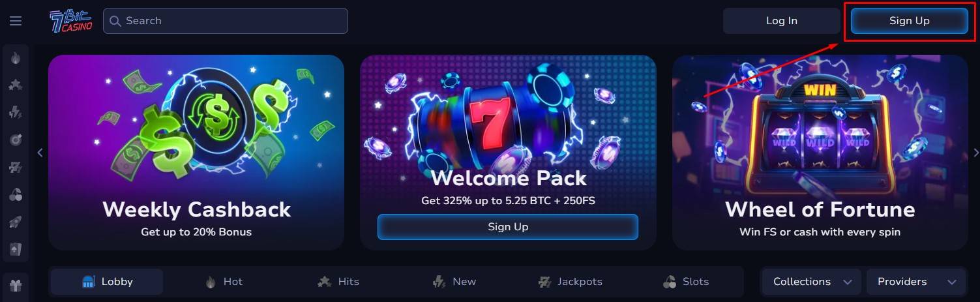The height and width of the screenshot is (302, 980).
Task: Open the playing card sidebar icon
Action: pos(16,249)
